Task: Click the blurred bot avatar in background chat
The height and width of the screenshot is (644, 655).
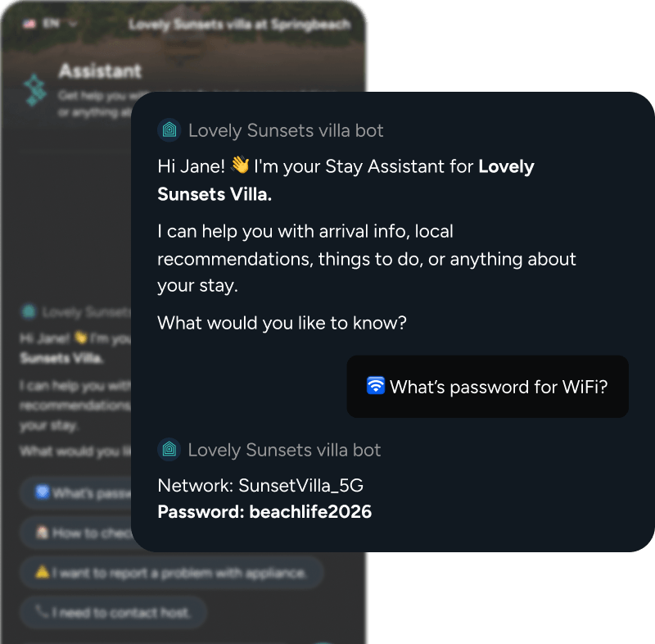Action: (x=29, y=311)
